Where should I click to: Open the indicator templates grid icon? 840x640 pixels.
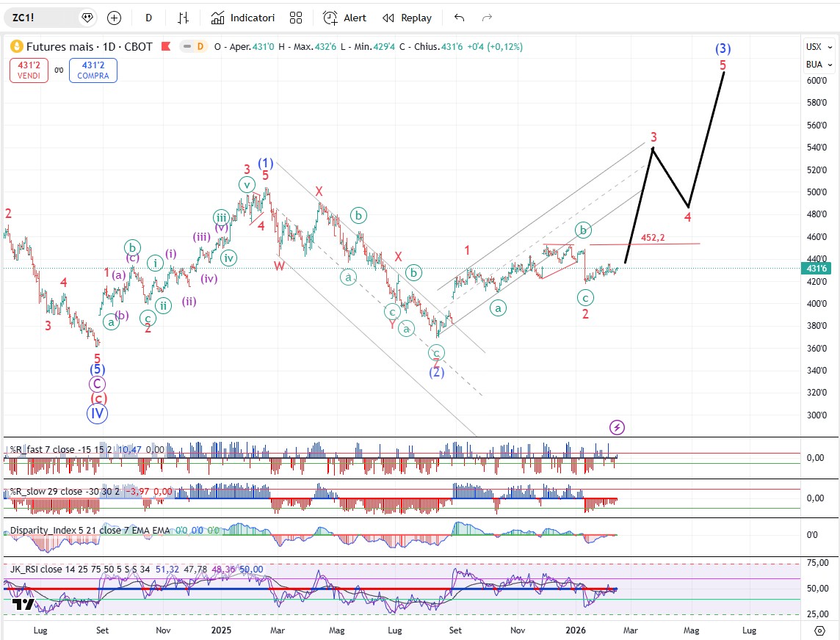(296, 18)
